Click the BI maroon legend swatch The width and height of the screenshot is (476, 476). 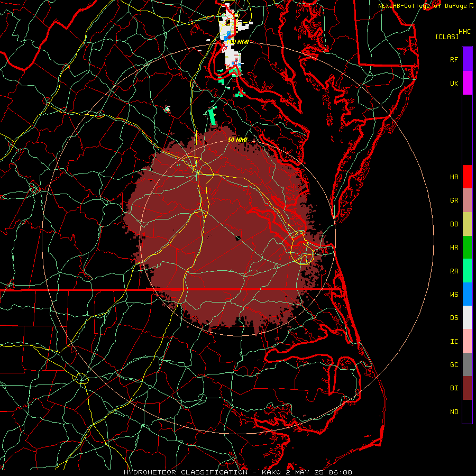point(467,388)
